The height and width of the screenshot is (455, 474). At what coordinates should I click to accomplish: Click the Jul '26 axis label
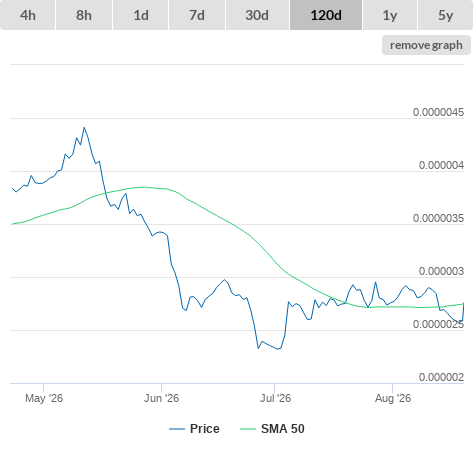(x=275, y=398)
